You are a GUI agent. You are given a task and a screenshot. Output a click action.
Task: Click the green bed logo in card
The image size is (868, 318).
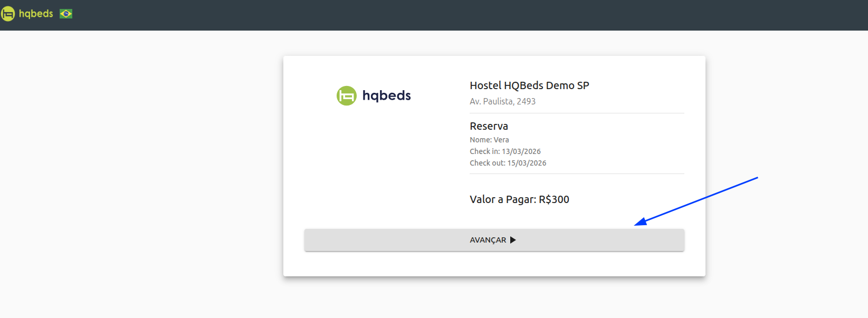point(347,95)
